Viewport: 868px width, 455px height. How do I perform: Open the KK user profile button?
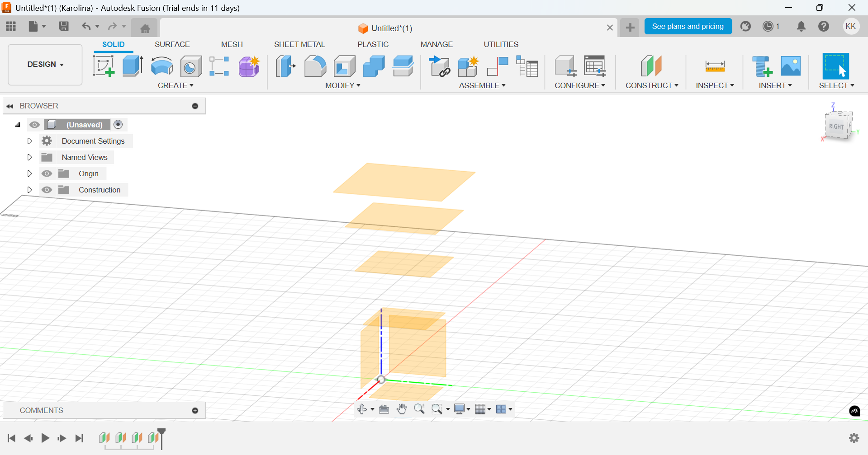pyautogui.click(x=851, y=26)
